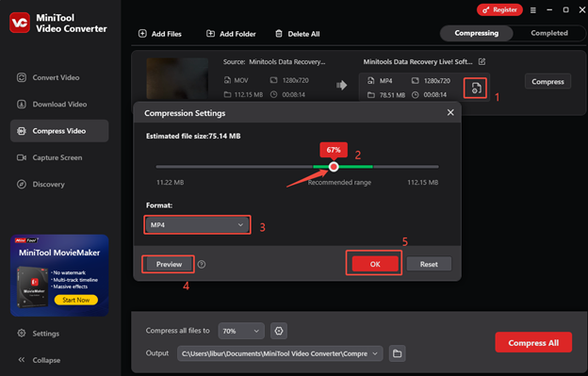Click the "112.15 MB" maximum size label on the slider
Image resolution: width=588 pixels, height=376 pixels.
tap(422, 183)
